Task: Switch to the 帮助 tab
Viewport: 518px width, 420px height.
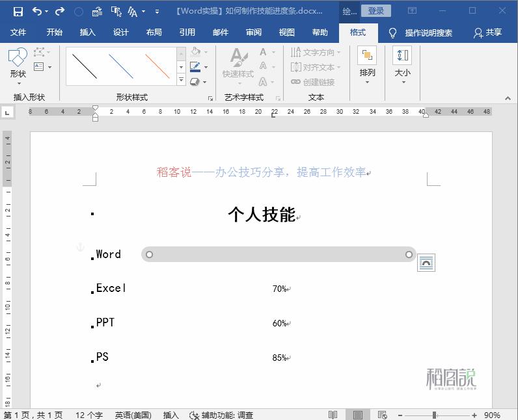Action: (x=320, y=33)
